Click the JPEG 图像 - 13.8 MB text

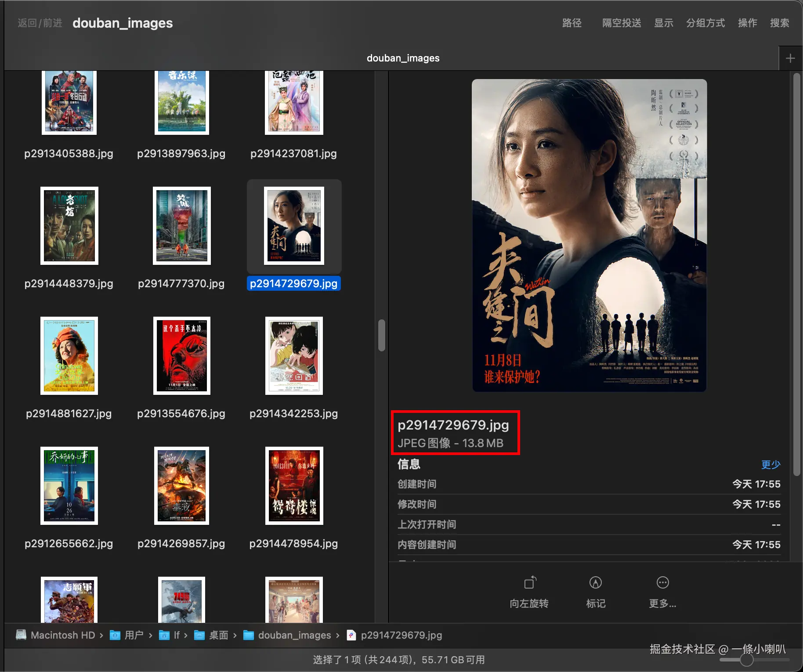click(x=451, y=443)
